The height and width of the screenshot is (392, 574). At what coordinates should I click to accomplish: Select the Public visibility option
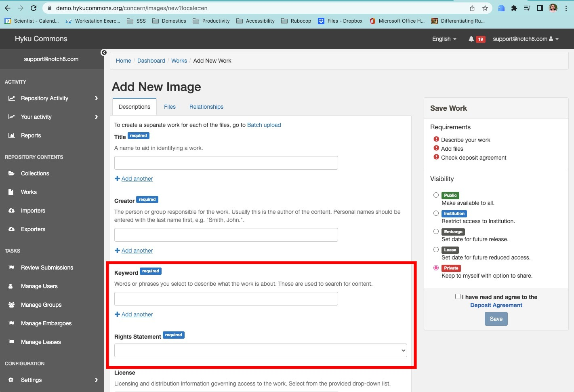point(436,195)
